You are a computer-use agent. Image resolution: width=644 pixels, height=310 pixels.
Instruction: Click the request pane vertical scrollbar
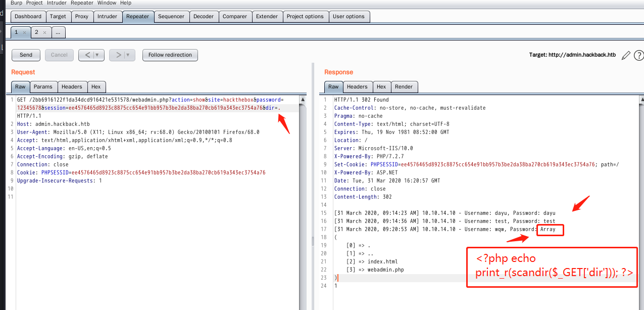(x=303, y=202)
